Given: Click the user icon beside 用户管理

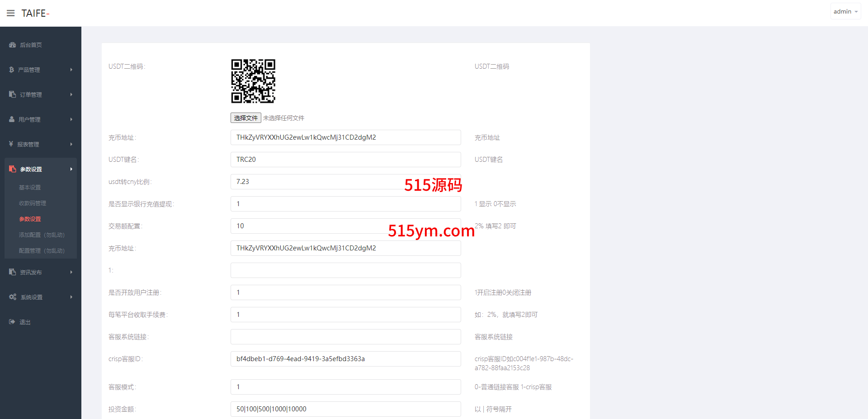Looking at the screenshot, I should (12, 119).
